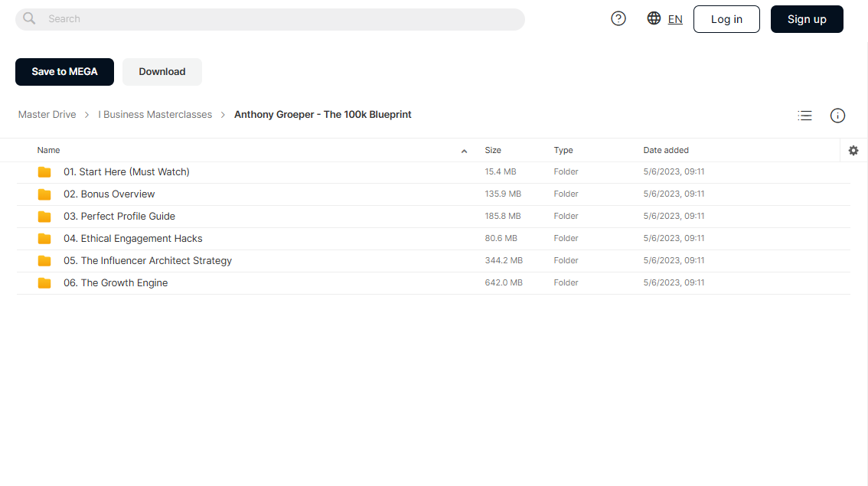Sort by Size column header

493,151
